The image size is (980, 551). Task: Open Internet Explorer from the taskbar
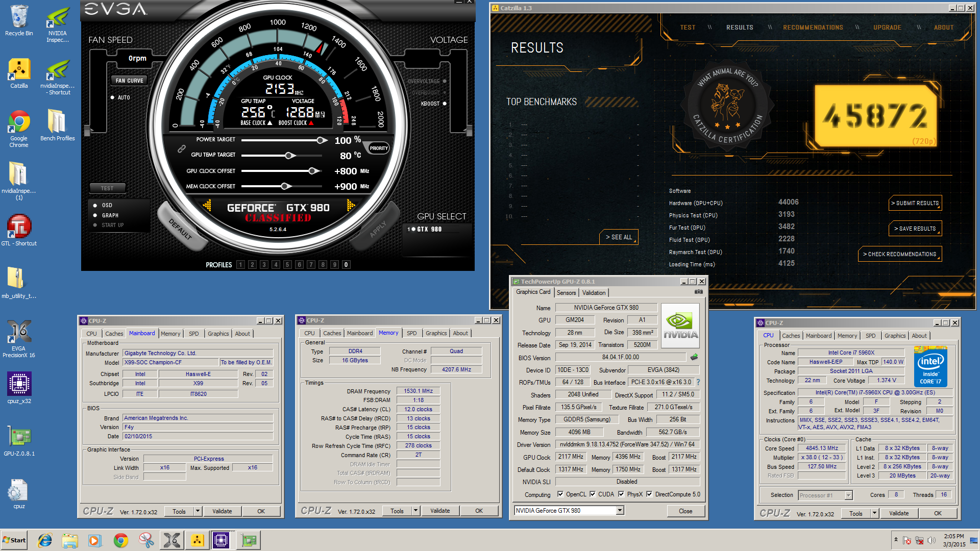pyautogui.click(x=45, y=540)
